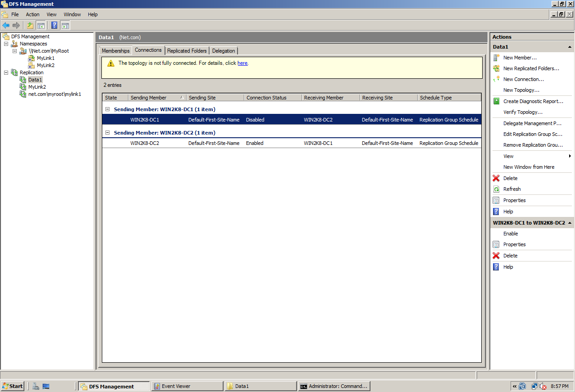Click New Window from Here action

click(529, 167)
